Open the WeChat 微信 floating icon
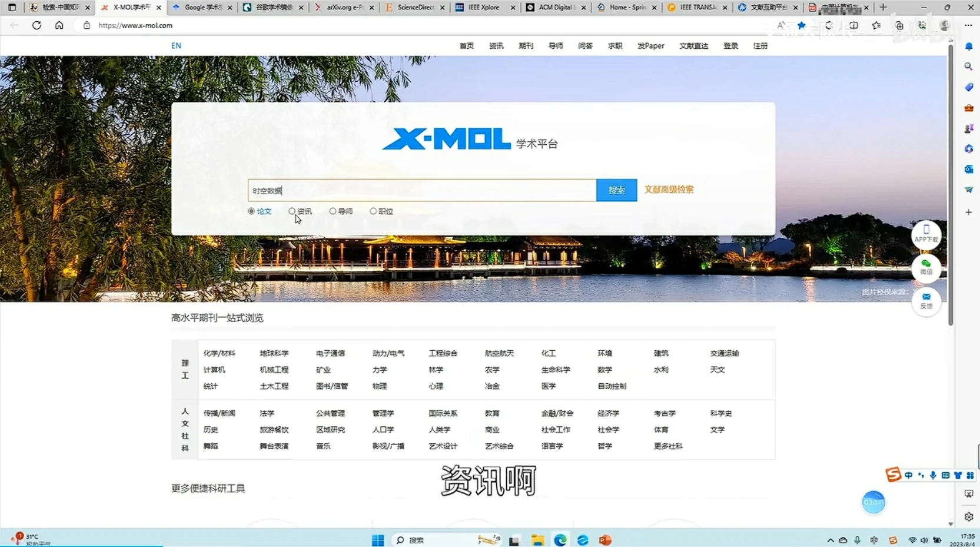 coord(926,267)
